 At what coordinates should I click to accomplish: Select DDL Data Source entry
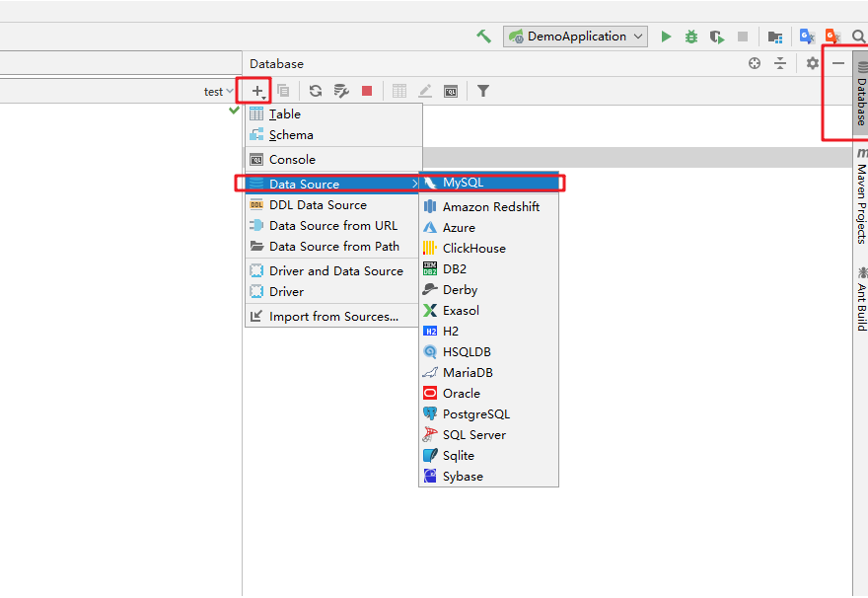point(332,205)
